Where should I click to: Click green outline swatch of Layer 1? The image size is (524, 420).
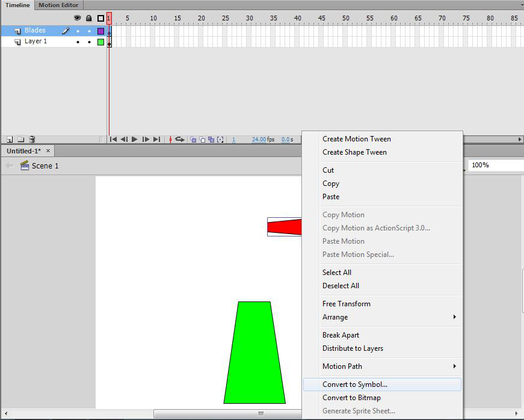tap(100, 42)
